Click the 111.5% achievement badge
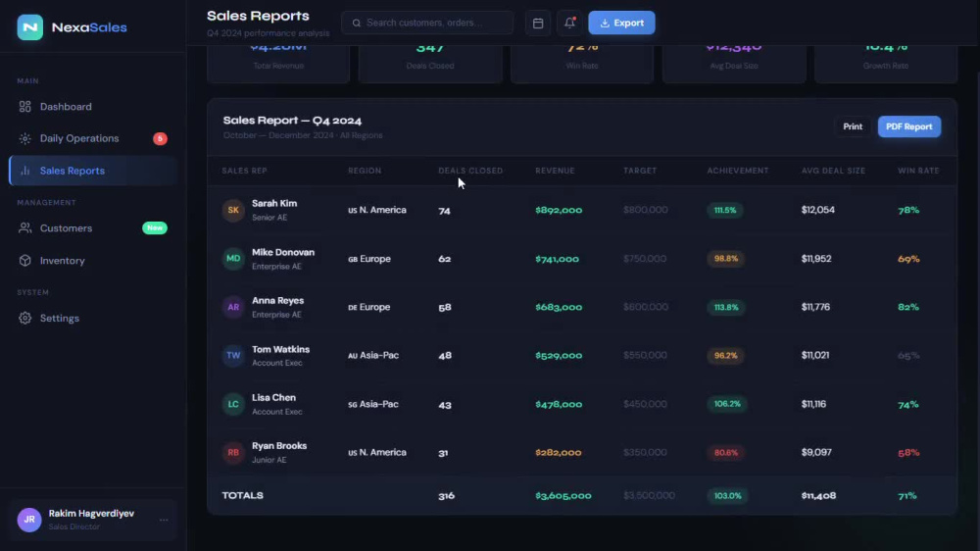Image resolution: width=980 pixels, height=551 pixels. (x=725, y=210)
